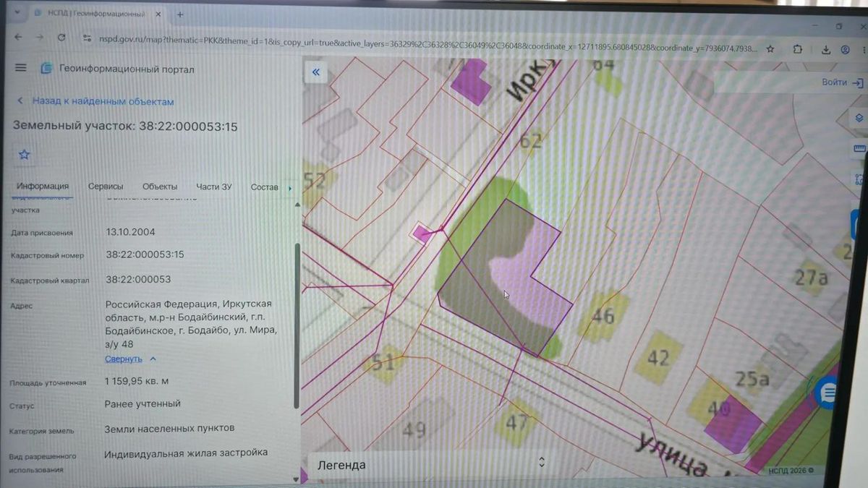Image resolution: width=868 pixels, height=488 pixels.
Task: Click house number 62 on the map
Action: 530,140
